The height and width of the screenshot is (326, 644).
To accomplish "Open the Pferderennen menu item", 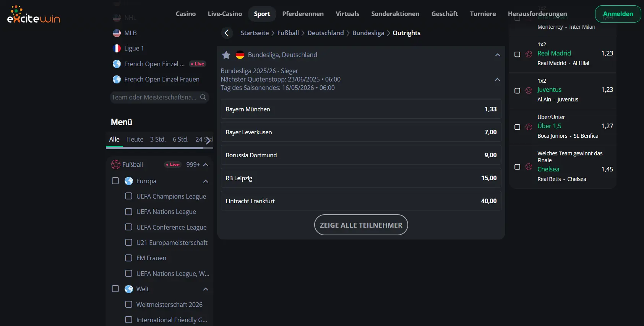I will (303, 14).
